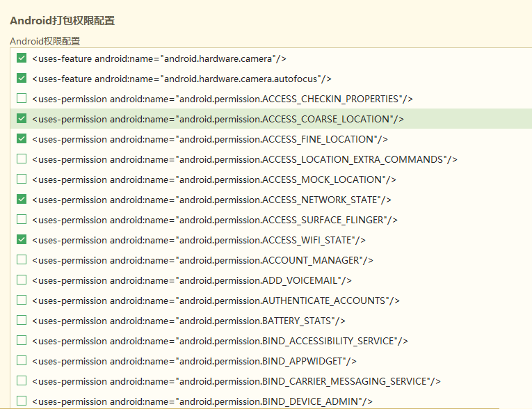
Task: Uncheck ACCESS_FINE_LOCATION permission
Action: point(22,139)
